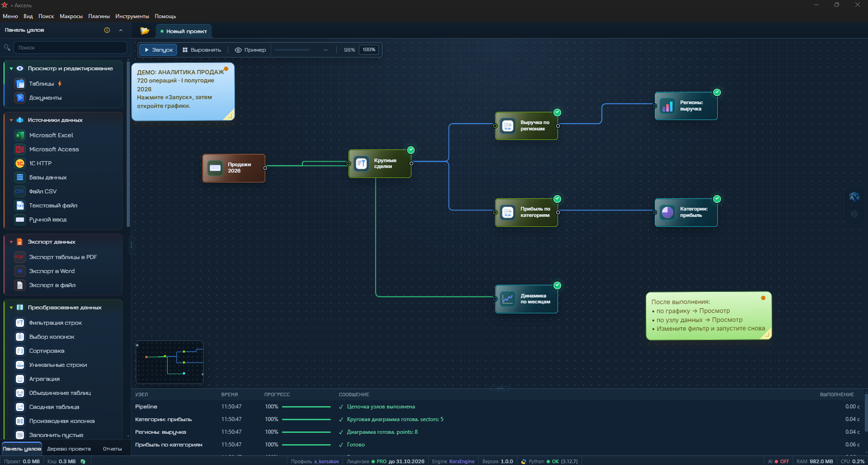Select the Новый проект tab
The height and width of the screenshot is (465, 868).
tap(184, 31)
